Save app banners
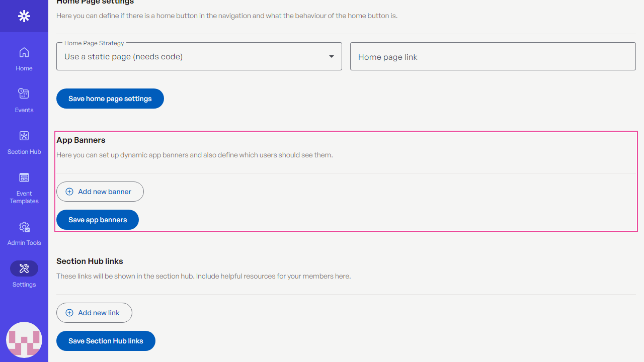 coord(98,220)
